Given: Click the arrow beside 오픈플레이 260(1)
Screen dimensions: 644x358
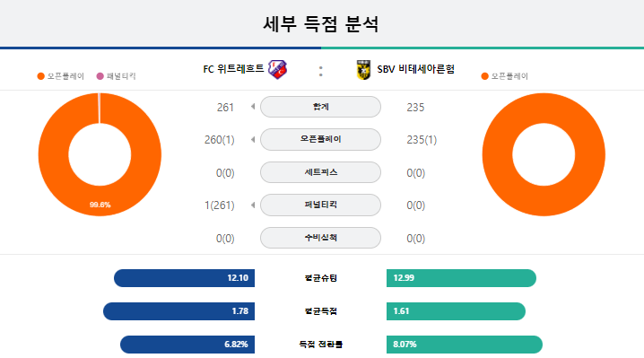Looking at the screenshot, I should click(x=253, y=139).
